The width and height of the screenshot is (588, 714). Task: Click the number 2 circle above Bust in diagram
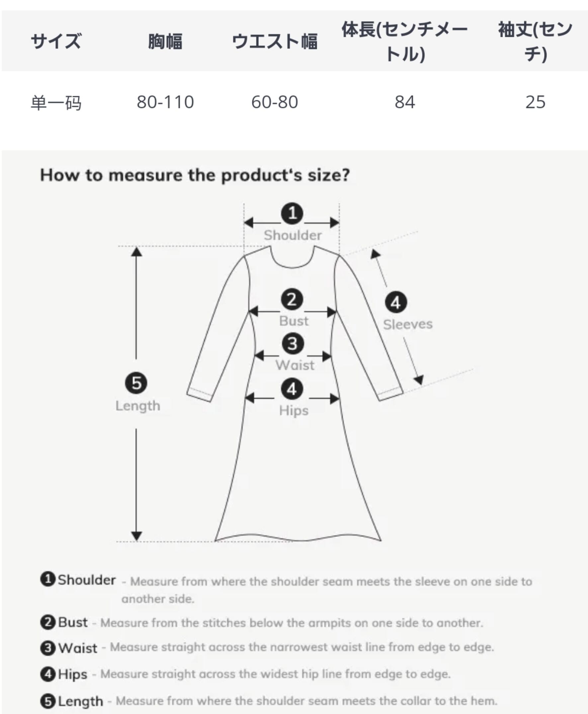pyautogui.click(x=292, y=300)
